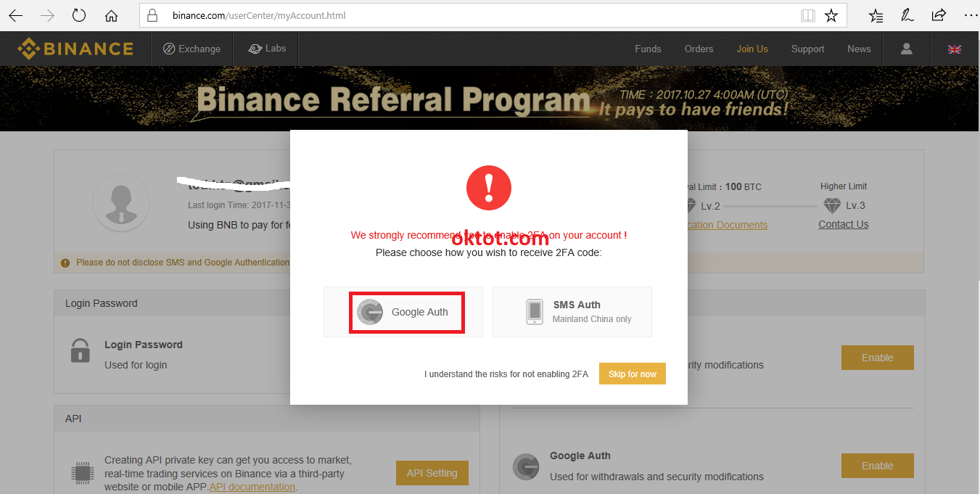Click the browser refresh icon
The height and width of the screenshot is (494, 980).
coord(79,15)
